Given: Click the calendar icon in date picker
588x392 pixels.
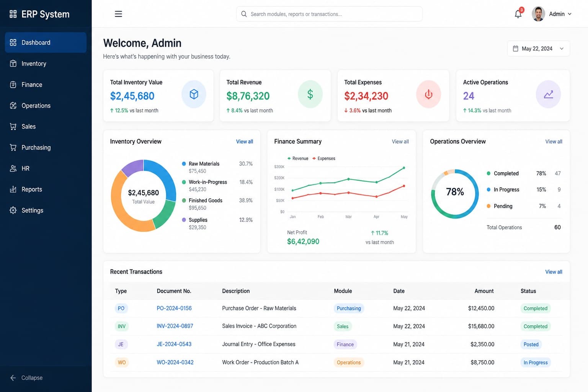Looking at the screenshot, I should (x=515, y=49).
